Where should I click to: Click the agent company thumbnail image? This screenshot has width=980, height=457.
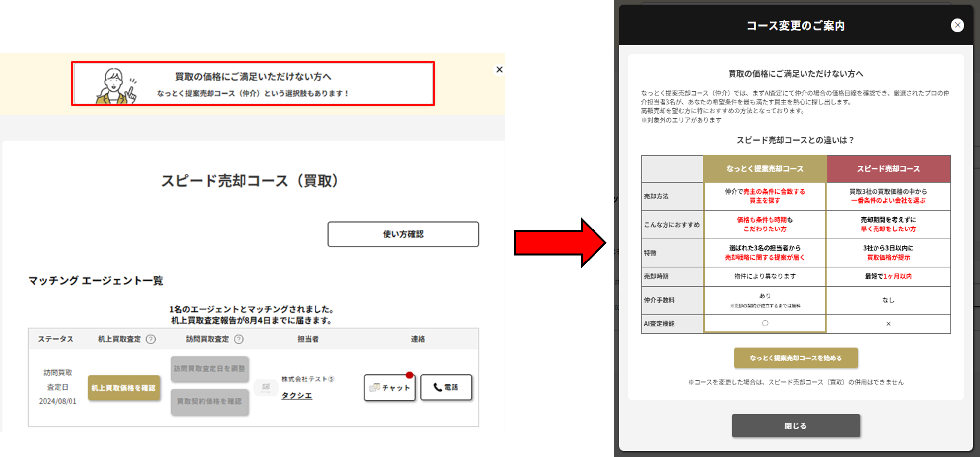[x=266, y=387]
